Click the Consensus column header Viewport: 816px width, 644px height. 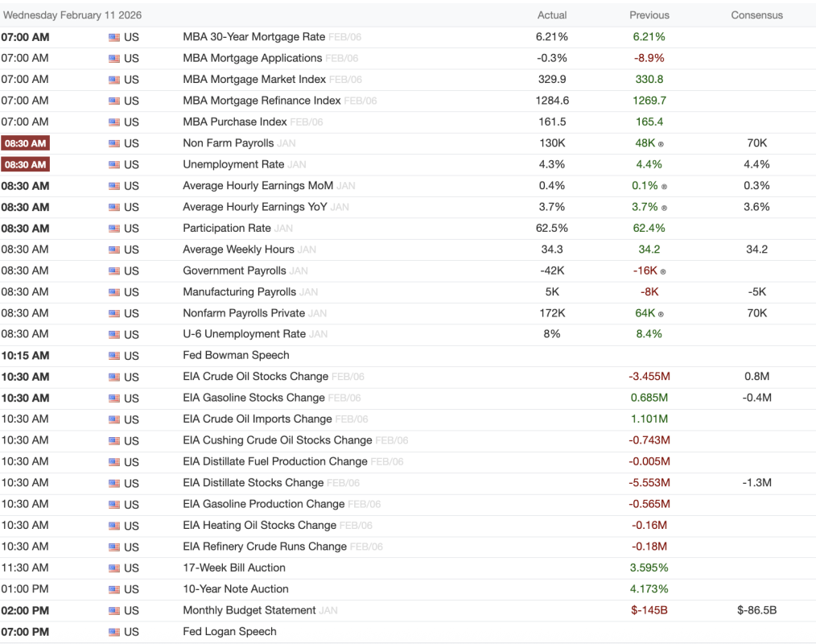[x=756, y=15]
